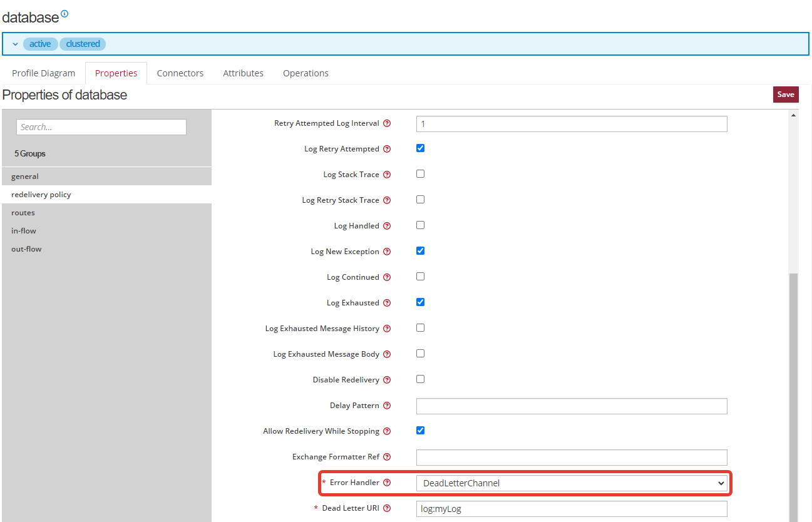
Task: Click the vertical scrollbar of properties panel
Action: [793, 394]
